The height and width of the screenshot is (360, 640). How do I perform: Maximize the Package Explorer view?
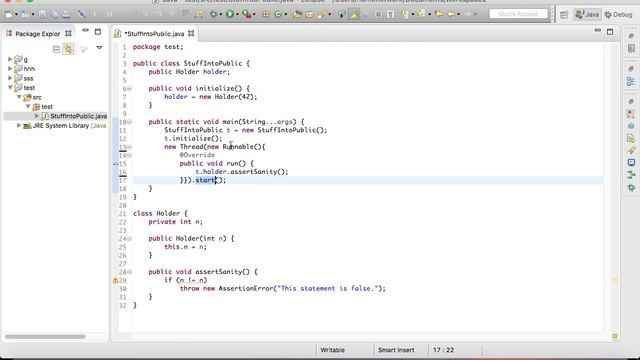point(98,31)
